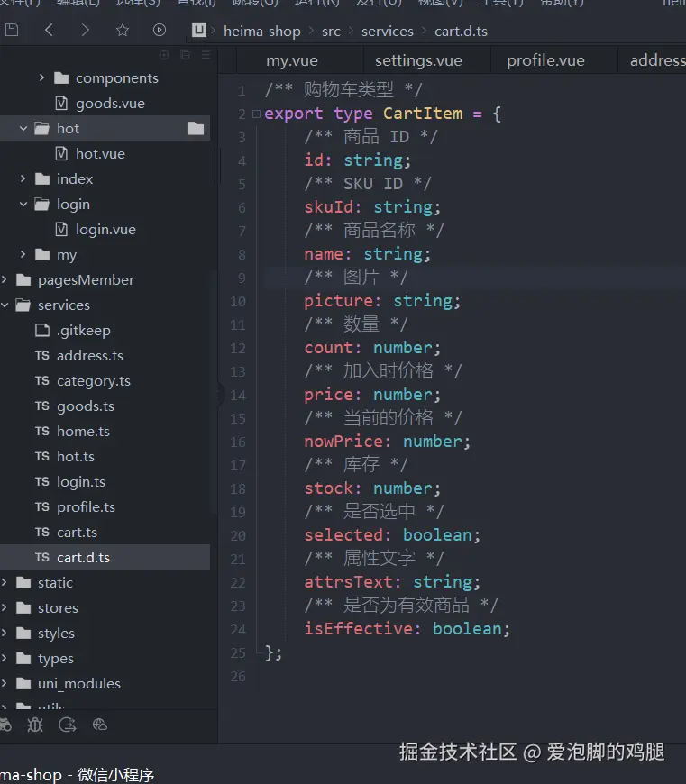Click the binoculars icon at bottom left

click(x=5, y=725)
